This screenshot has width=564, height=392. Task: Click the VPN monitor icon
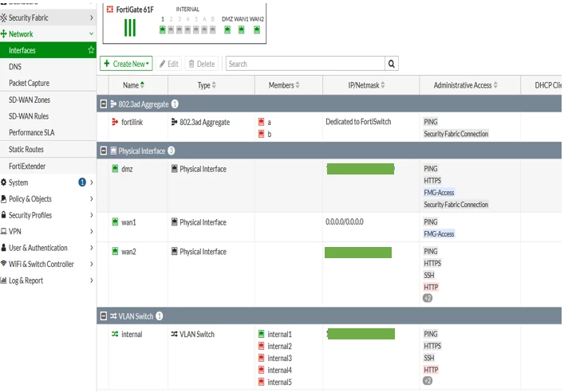(4, 231)
